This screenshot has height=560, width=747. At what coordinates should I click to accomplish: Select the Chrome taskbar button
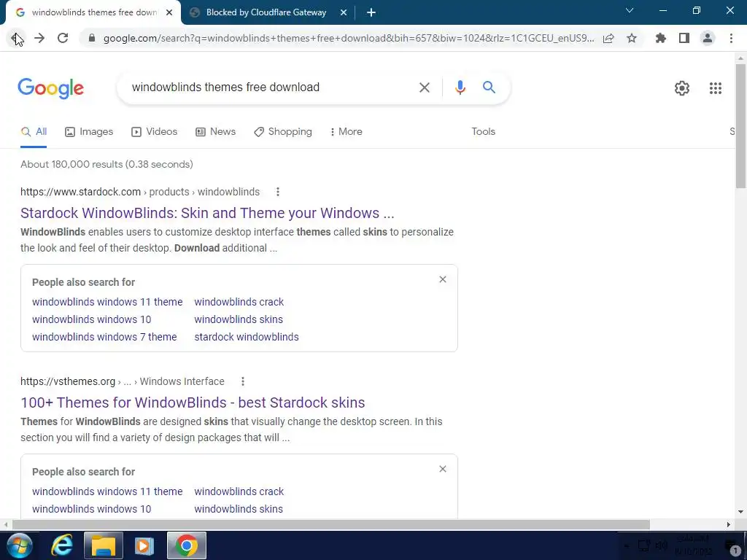(x=186, y=545)
